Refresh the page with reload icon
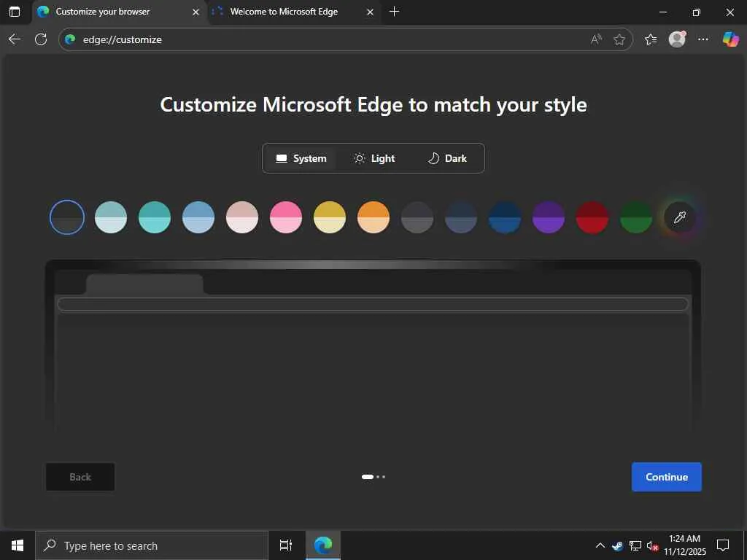Viewport: 747px width, 560px height. [x=41, y=39]
